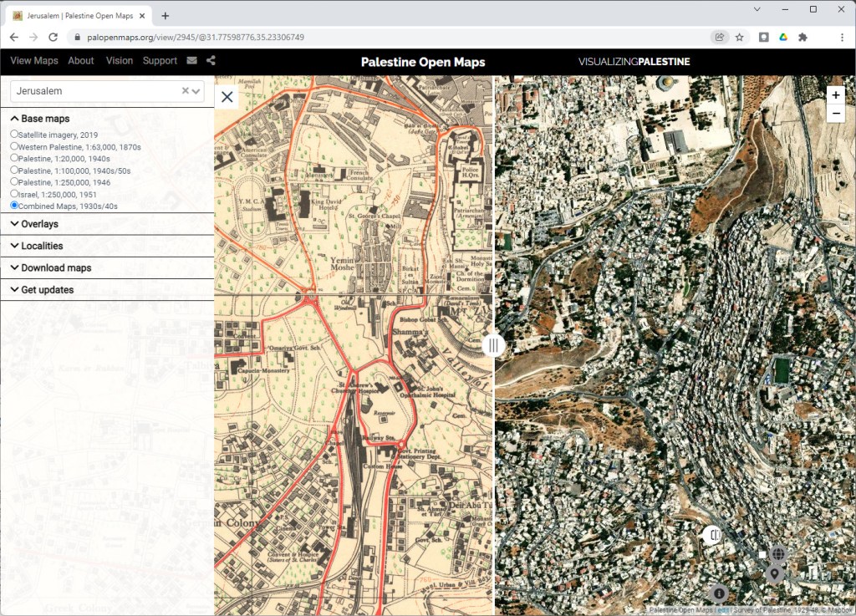Expand the Overlays section
Image resolution: width=856 pixels, height=616 pixels.
pyautogui.click(x=39, y=224)
